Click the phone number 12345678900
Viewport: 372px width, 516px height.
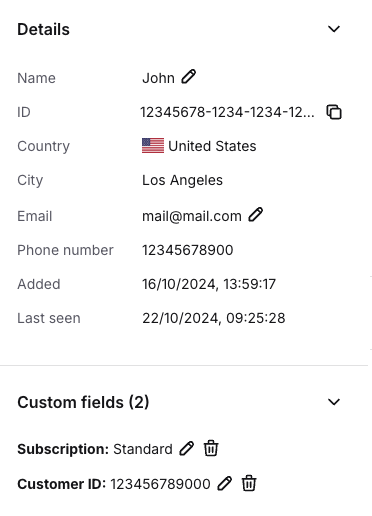pos(188,250)
